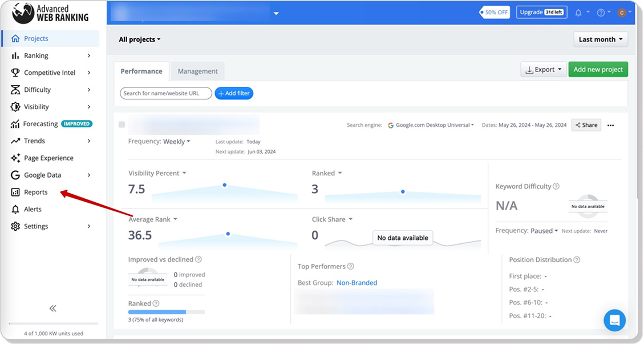This screenshot has width=644, height=345.
Task: Open the chat support bubble
Action: pyautogui.click(x=614, y=320)
